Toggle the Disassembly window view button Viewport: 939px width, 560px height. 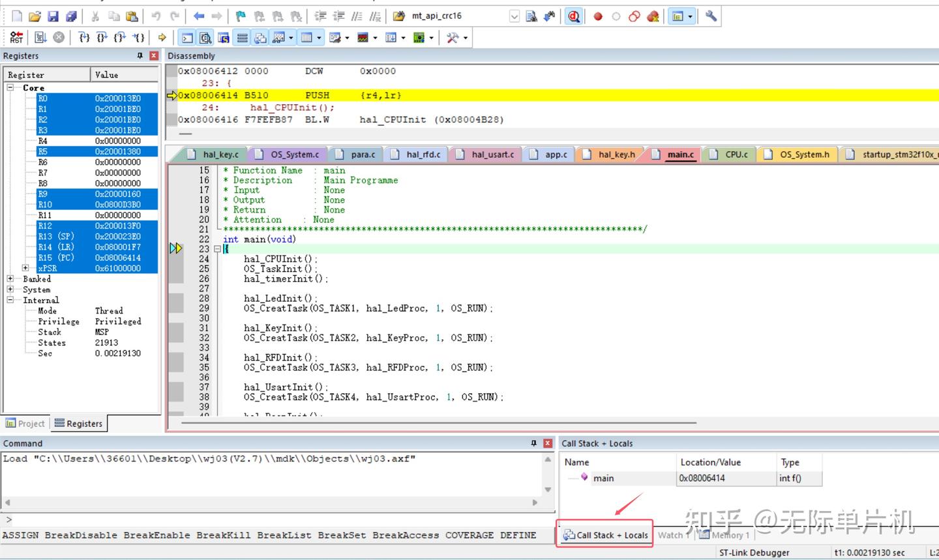click(x=205, y=38)
